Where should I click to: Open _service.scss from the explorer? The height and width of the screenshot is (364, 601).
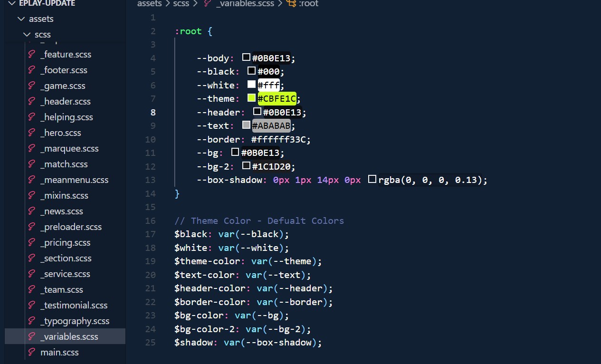[x=65, y=274]
